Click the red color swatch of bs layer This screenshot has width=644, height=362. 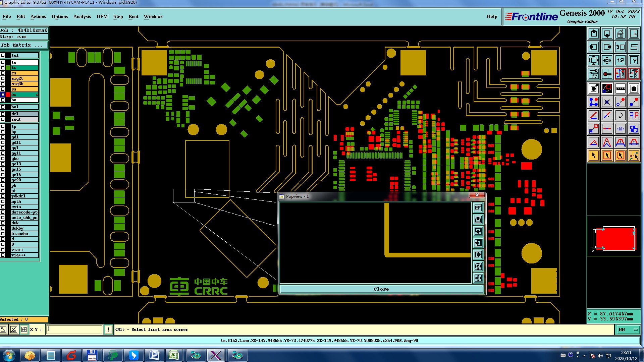pyautogui.click(x=8, y=95)
